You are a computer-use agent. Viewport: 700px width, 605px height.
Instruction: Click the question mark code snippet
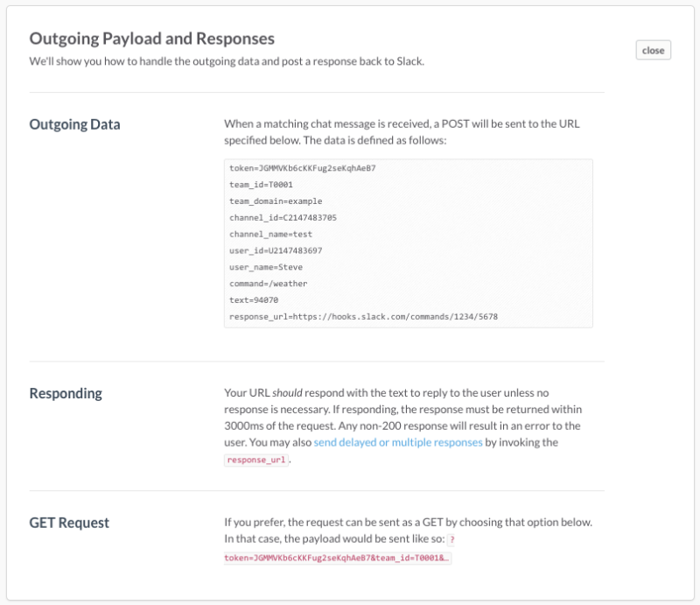(451, 539)
